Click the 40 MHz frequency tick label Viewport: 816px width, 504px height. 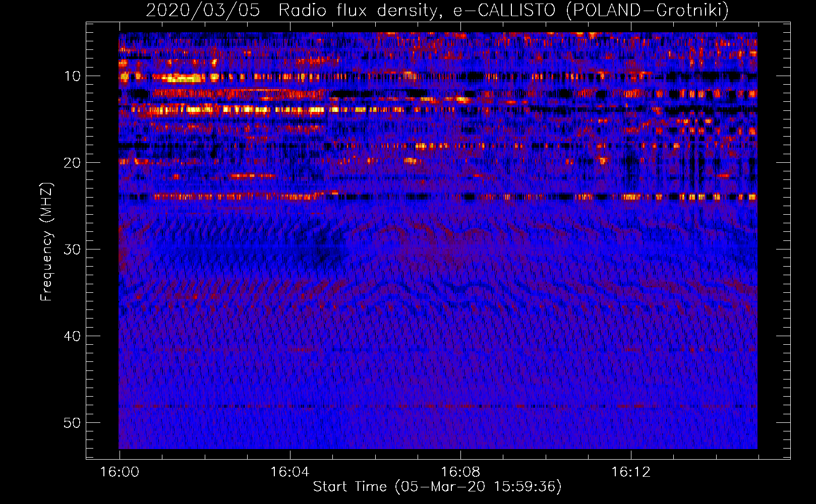pos(73,336)
